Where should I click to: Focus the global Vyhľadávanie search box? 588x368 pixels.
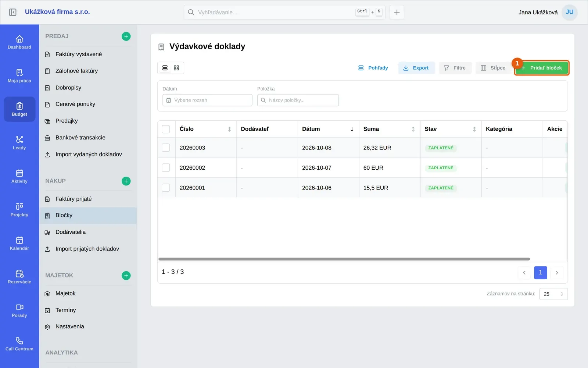coord(284,12)
